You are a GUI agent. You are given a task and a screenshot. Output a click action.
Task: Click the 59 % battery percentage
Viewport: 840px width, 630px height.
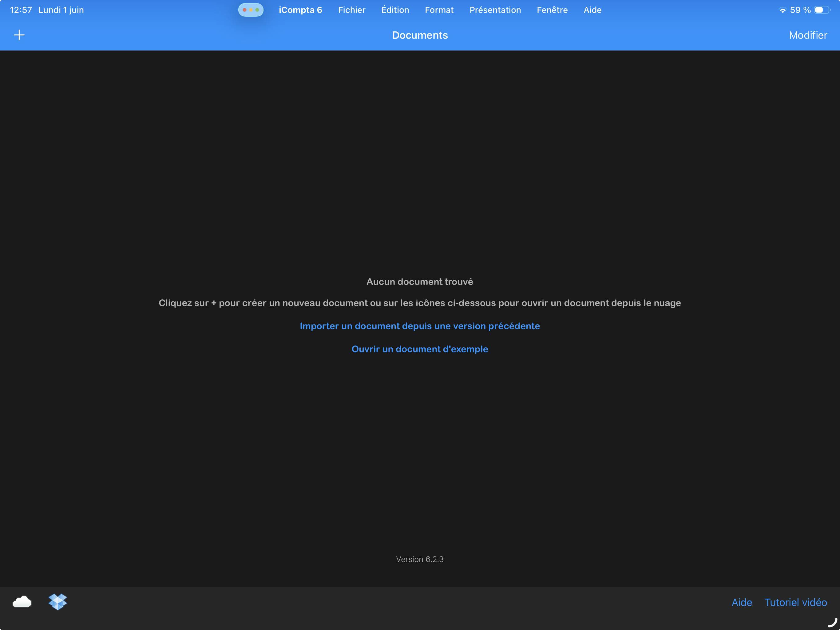pyautogui.click(x=800, y=10)
